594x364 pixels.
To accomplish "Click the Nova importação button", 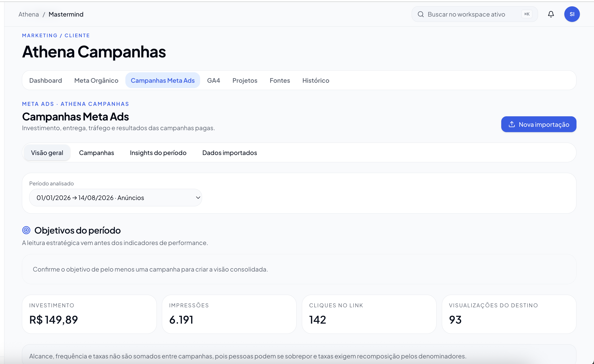I will coord(538,124).
